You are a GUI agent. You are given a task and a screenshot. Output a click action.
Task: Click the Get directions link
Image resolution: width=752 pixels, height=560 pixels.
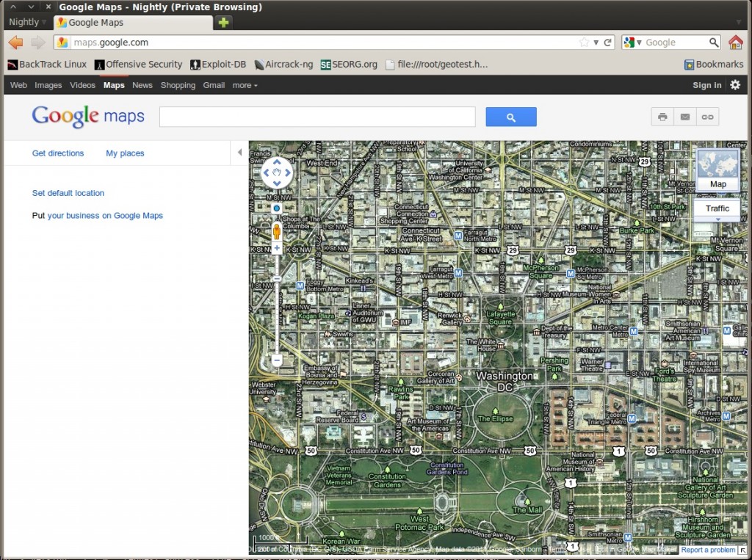[x=58, y=153]
